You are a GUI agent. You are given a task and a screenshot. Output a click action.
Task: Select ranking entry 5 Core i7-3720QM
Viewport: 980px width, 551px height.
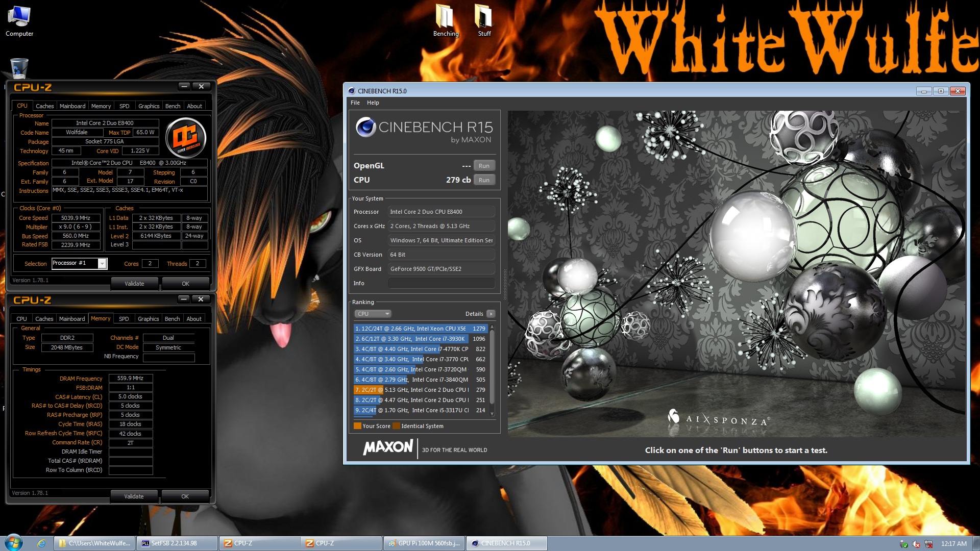pos(421,369)
